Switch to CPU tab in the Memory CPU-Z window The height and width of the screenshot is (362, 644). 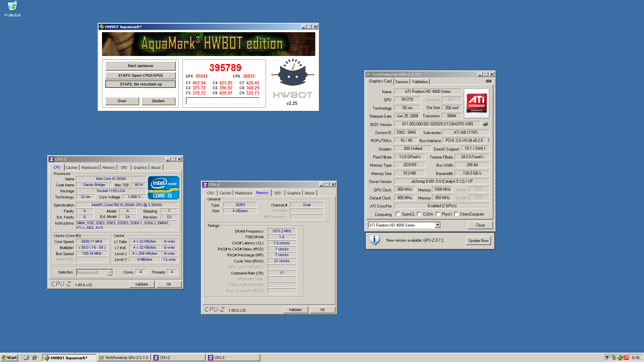pos(210,193)
